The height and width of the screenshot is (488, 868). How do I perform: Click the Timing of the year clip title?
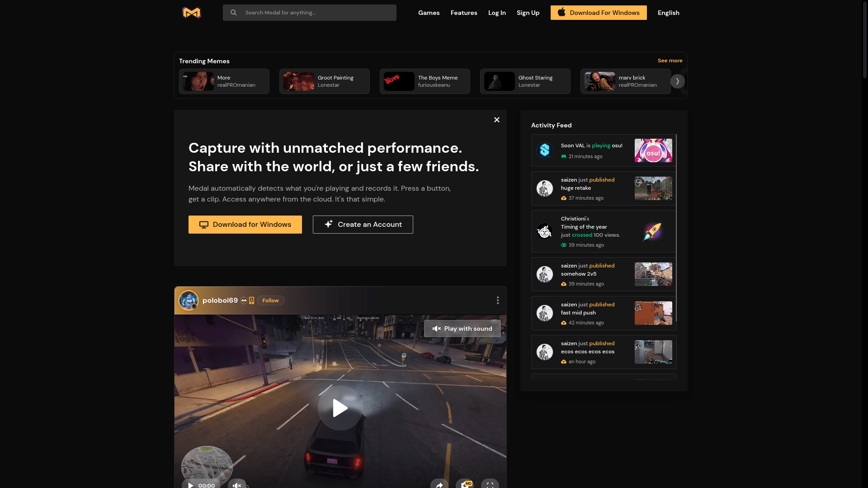(x=584, y=227)
